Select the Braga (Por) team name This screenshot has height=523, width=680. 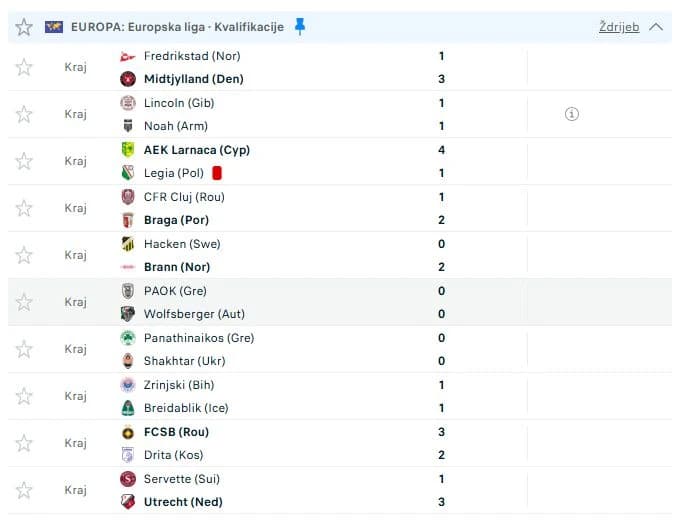tap(177, 220)
